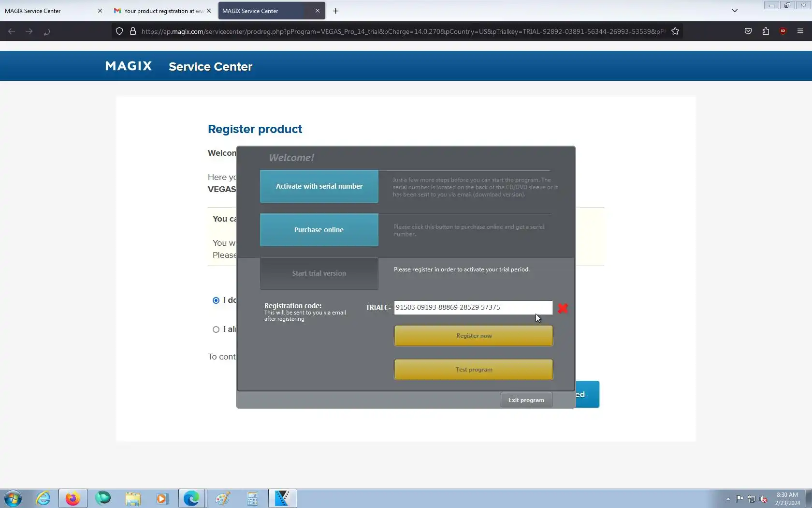Click the MAGIX logo in the header
The image size is (812, 508).
click(129, 66)
